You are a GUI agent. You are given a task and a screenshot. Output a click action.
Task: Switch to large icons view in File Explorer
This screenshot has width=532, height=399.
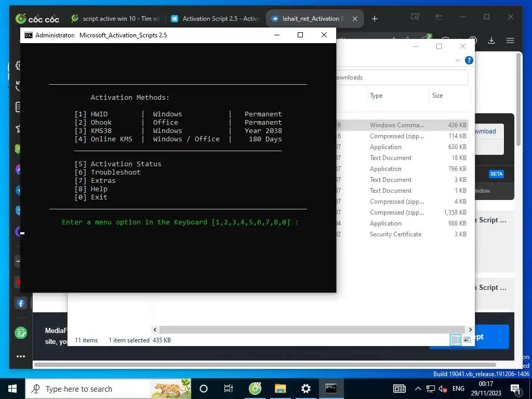[x=467, y=340]
